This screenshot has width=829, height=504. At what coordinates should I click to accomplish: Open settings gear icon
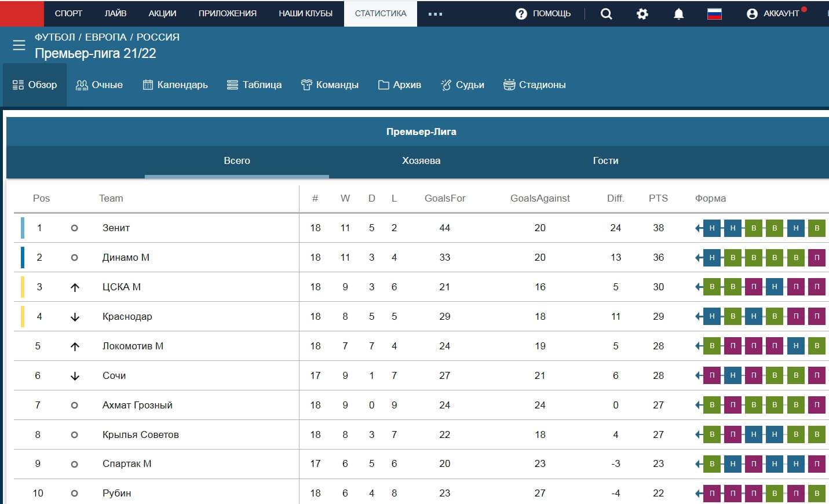(642, 13)
